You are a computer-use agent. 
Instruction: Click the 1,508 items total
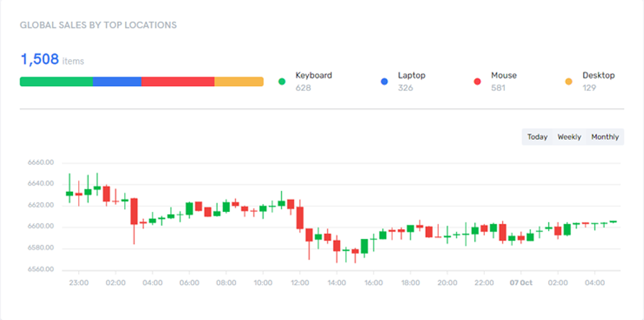[52, 60]
